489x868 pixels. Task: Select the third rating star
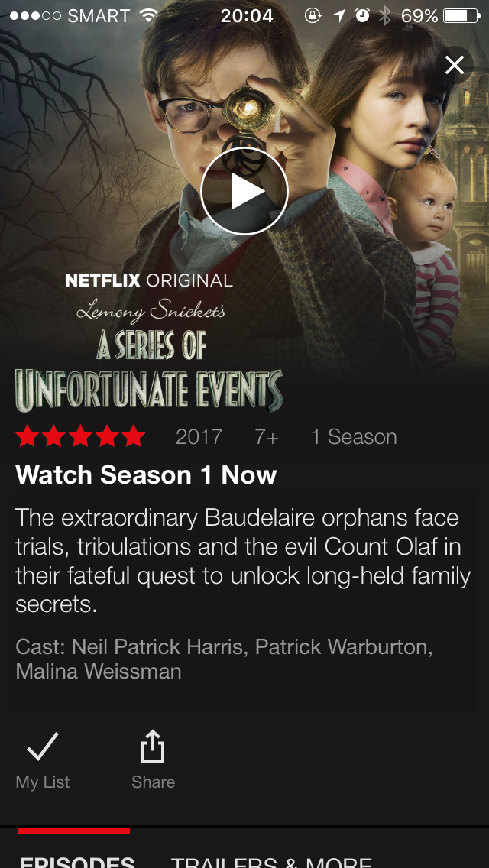[x=80, y=437]
